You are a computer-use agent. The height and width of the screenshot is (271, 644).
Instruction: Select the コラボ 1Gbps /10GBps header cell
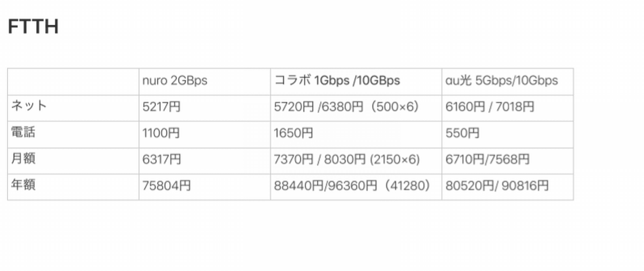coord(356,82)
